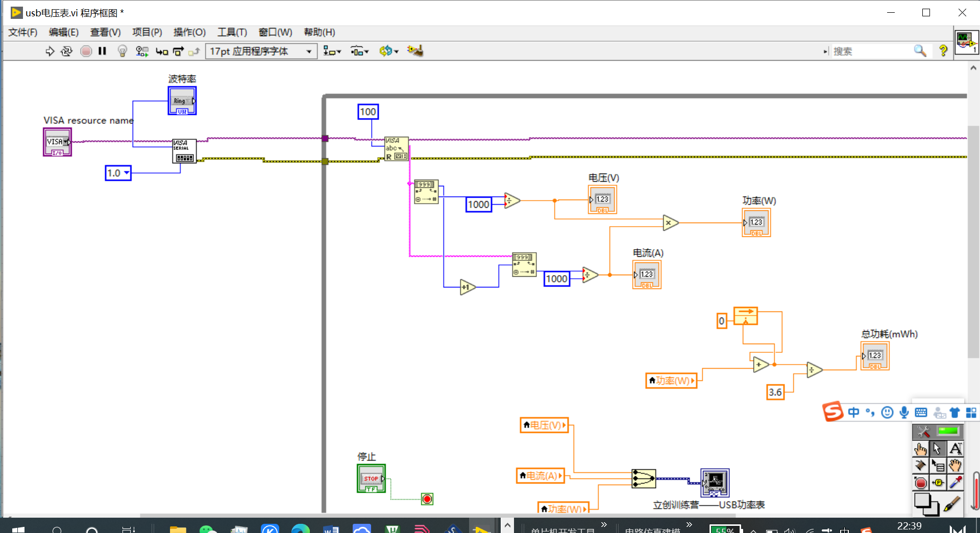Select the 电压(V) indicator terminal
Viewport: 980px width, 533px height.
click(602, 200)
